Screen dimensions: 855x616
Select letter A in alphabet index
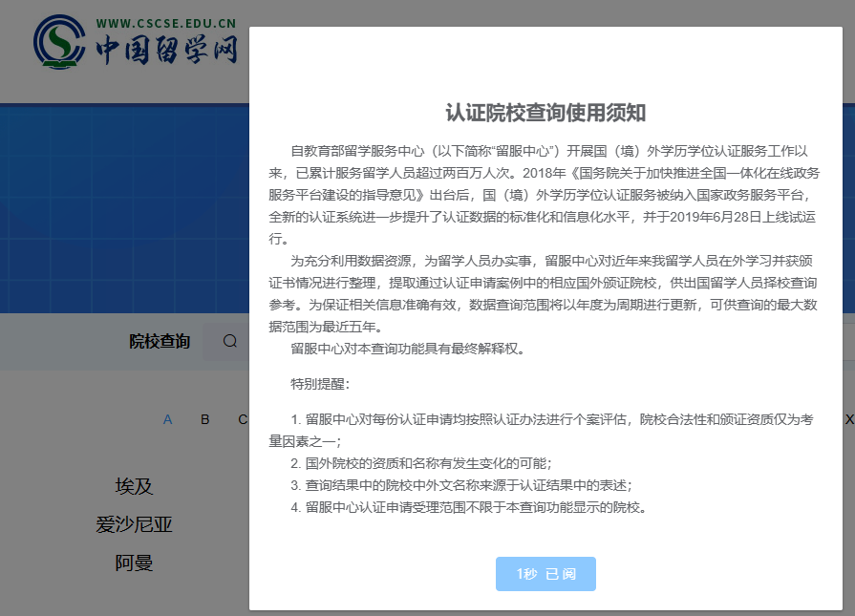(167, 419)
